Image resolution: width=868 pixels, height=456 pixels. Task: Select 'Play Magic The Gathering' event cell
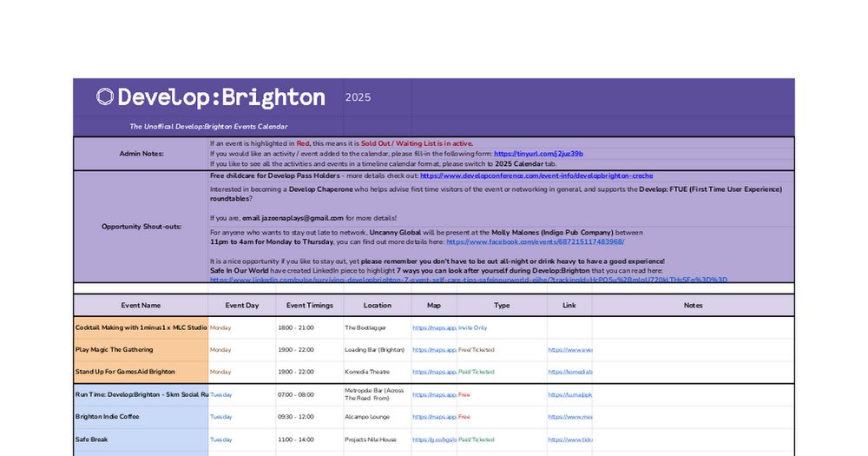click(x=141, y=350)
